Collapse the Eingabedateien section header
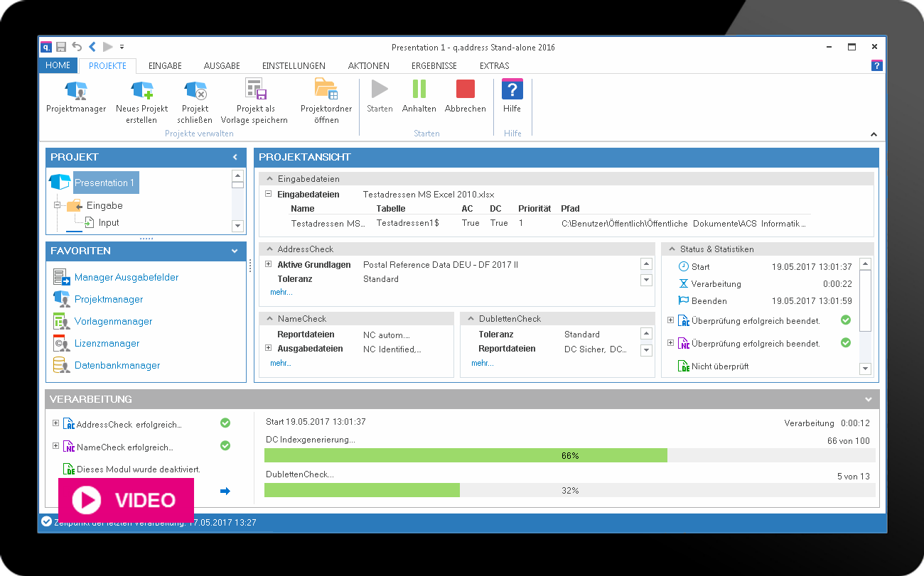Viewport: 924px width, 576px height. (269, 179)
